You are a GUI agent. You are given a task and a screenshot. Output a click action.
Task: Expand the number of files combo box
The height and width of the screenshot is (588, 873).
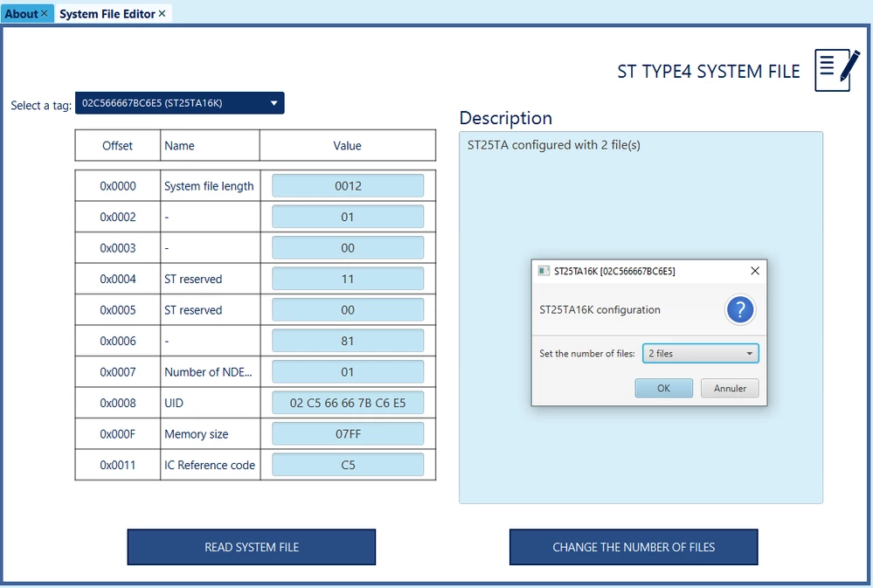(x=700, y=354)
